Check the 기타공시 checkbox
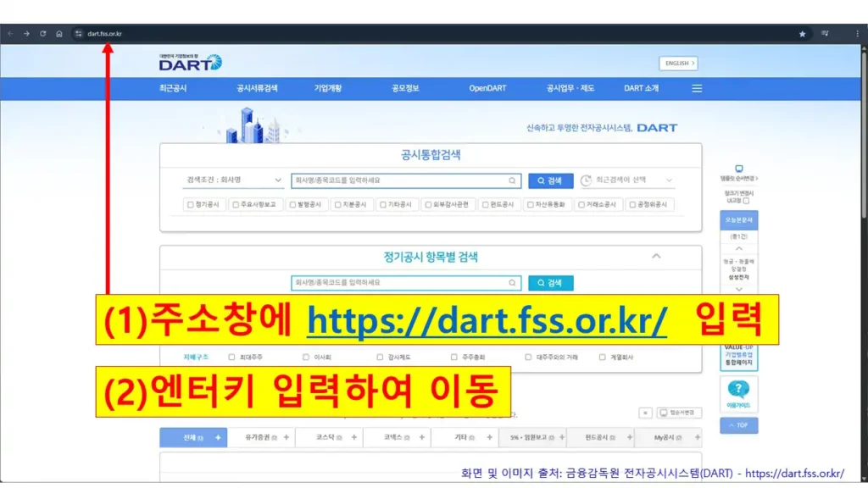The width and height of the screenshot is (868, 488). 383,205
